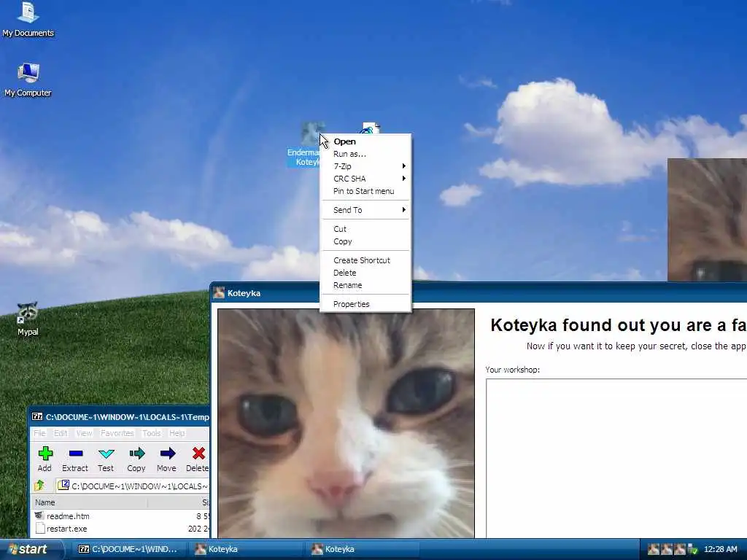The image size is (747, 560).
Task: Open the Edit menu in 7-Zip
Action: pos(61,433)
